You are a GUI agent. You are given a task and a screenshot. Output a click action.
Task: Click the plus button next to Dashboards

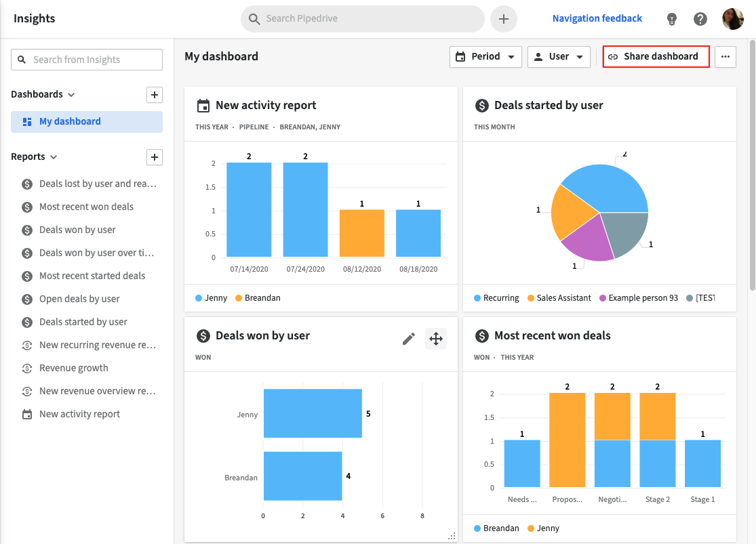pos(155,95)
